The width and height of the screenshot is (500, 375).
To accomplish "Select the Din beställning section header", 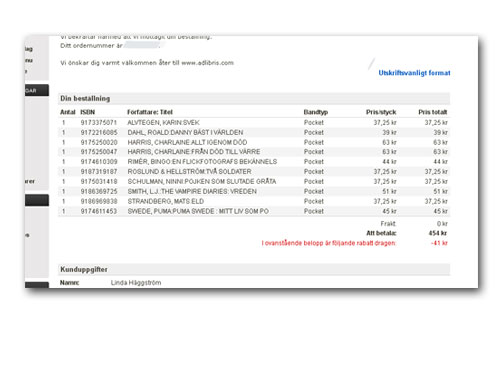I will (x=254, y=98).
